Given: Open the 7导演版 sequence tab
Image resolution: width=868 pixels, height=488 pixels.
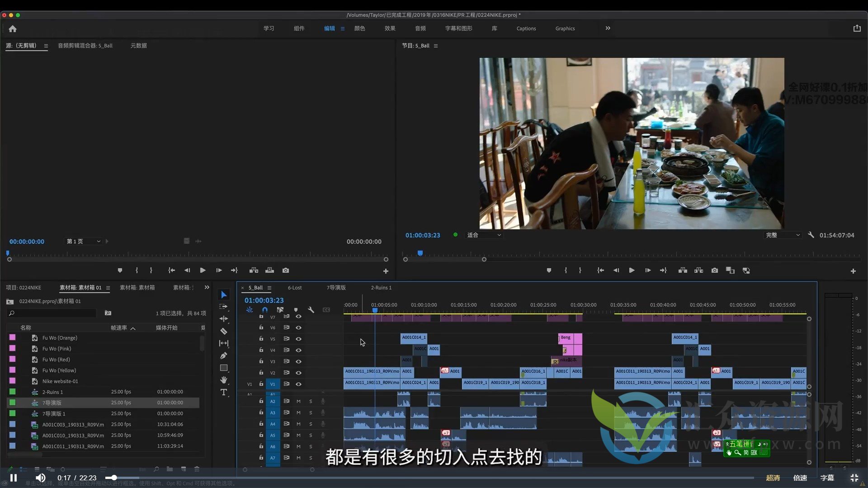Looking at the screenshot, I should click(336, 288).
